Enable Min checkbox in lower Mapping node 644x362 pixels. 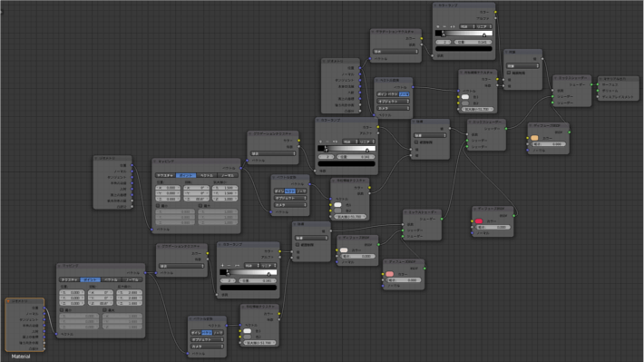(x=62, y=309)
